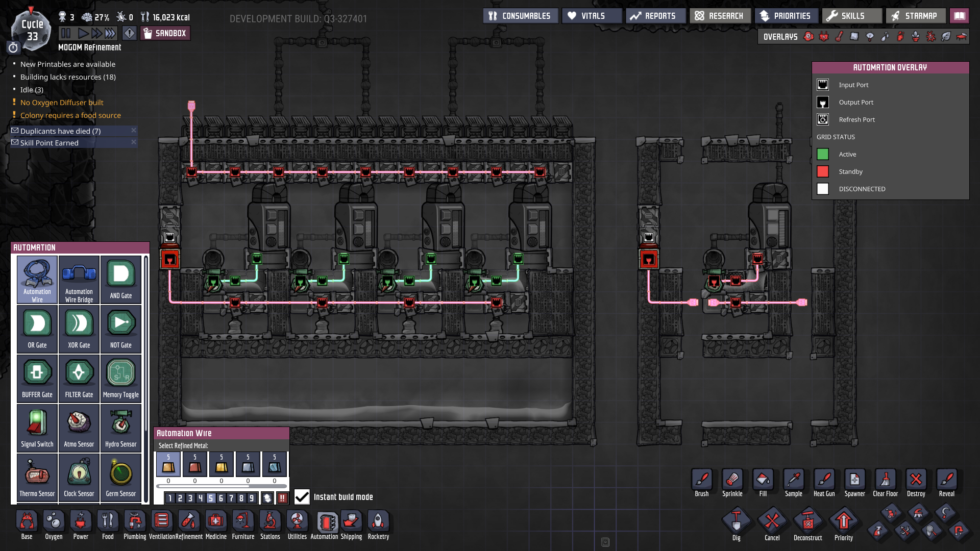
Task: Pause the game simulation
Action: pos(66,34)
